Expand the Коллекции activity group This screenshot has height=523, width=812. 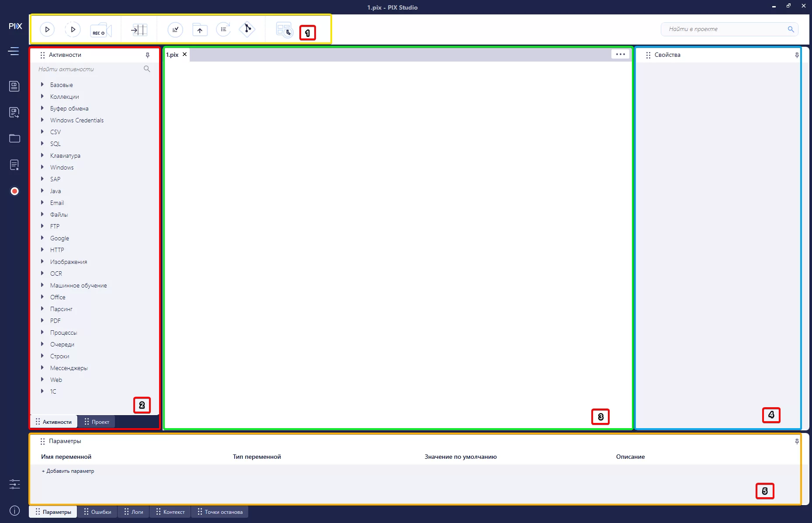42,96
